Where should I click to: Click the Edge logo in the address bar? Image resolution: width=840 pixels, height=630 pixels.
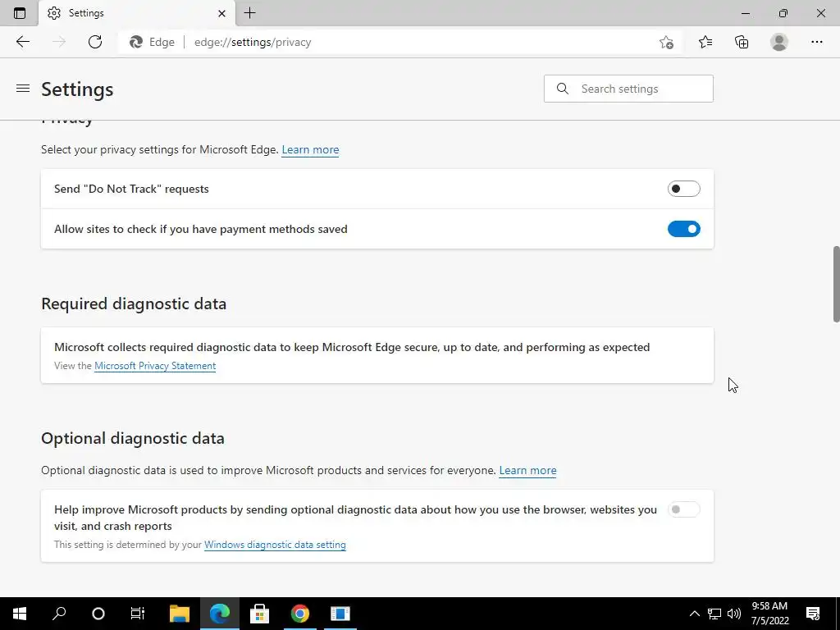point(136,42)
